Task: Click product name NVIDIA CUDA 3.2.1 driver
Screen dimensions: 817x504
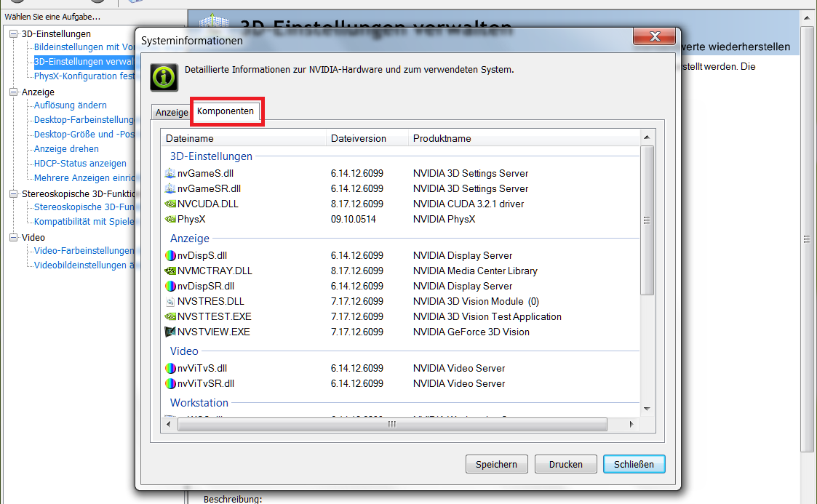Action: 469,204
